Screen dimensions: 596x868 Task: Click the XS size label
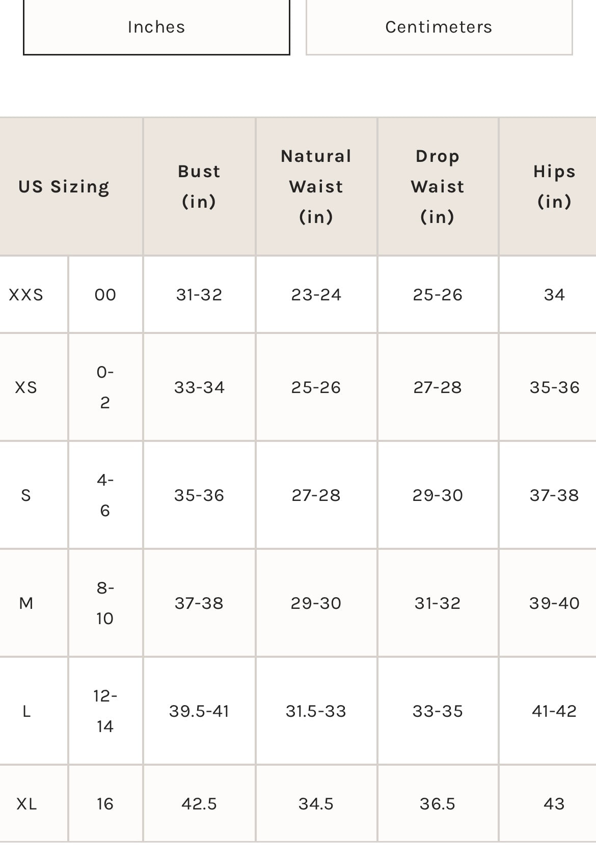click(26, 387)
